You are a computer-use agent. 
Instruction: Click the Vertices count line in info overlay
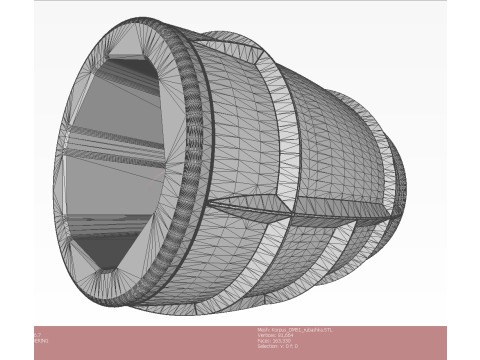(275, 335)
